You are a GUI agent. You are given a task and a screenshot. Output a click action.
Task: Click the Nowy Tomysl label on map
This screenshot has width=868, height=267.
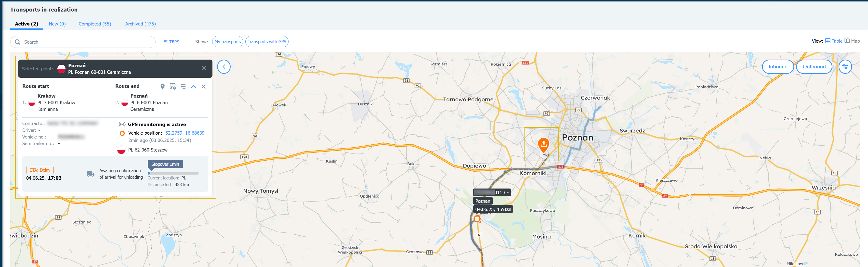[261, 191]
